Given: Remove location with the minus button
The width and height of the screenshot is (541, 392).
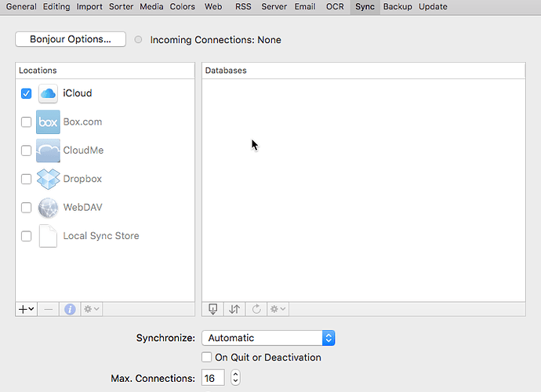Looking at the screenshot, I should tap(49, 309).
